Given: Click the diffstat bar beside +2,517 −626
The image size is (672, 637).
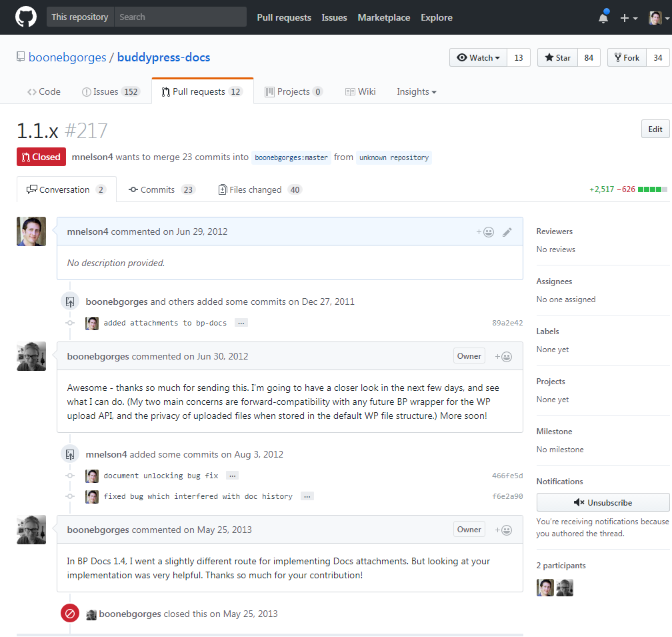Looking at the screenshot, I should click(x=652, y=189).
